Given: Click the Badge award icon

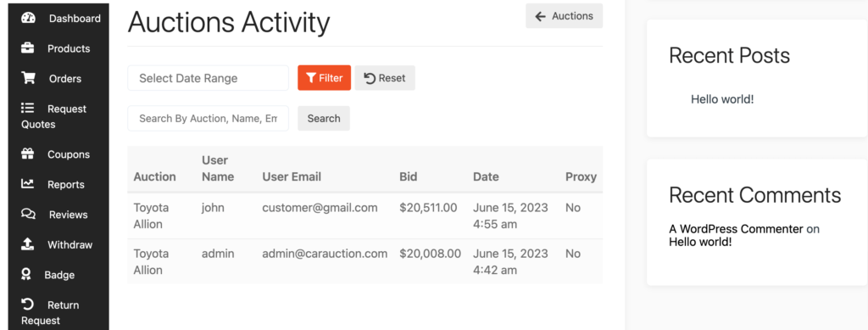Looking at the screenshot, I should pyautogui.click(x=25, y=275).
